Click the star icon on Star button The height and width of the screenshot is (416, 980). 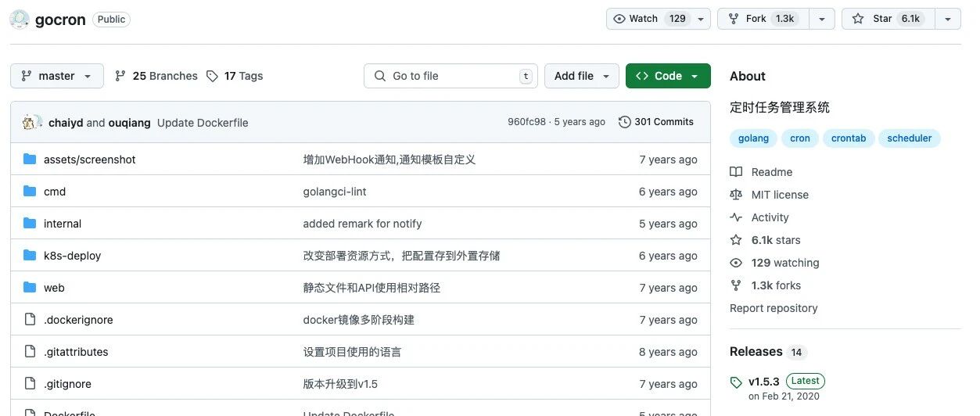coord(858,19)
